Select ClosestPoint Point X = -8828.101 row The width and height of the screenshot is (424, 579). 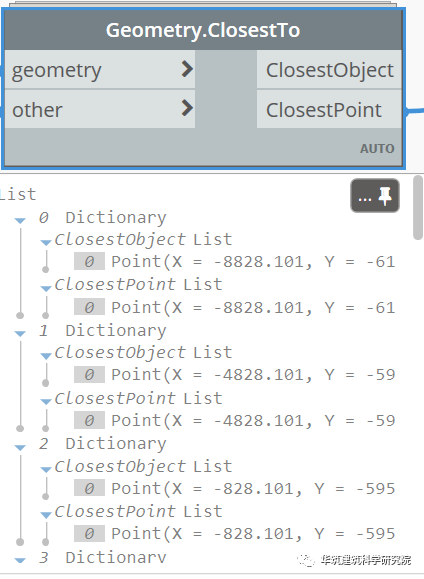[235, 308]
